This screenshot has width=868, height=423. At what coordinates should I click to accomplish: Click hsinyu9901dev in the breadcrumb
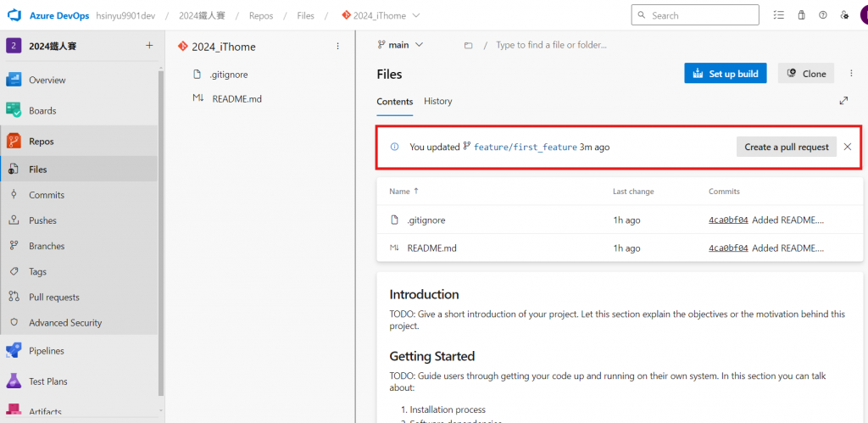[125, 15]
